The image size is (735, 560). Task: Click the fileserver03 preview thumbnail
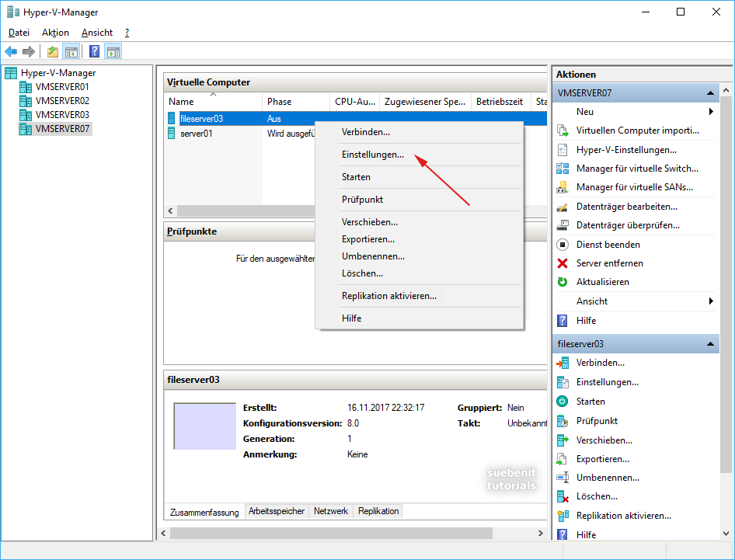point(205,426)
